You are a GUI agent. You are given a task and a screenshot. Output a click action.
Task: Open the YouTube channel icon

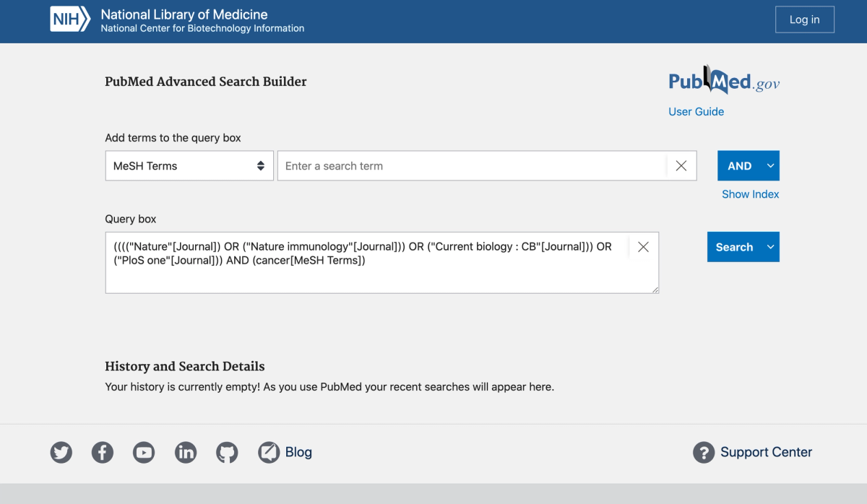point(144,453)
